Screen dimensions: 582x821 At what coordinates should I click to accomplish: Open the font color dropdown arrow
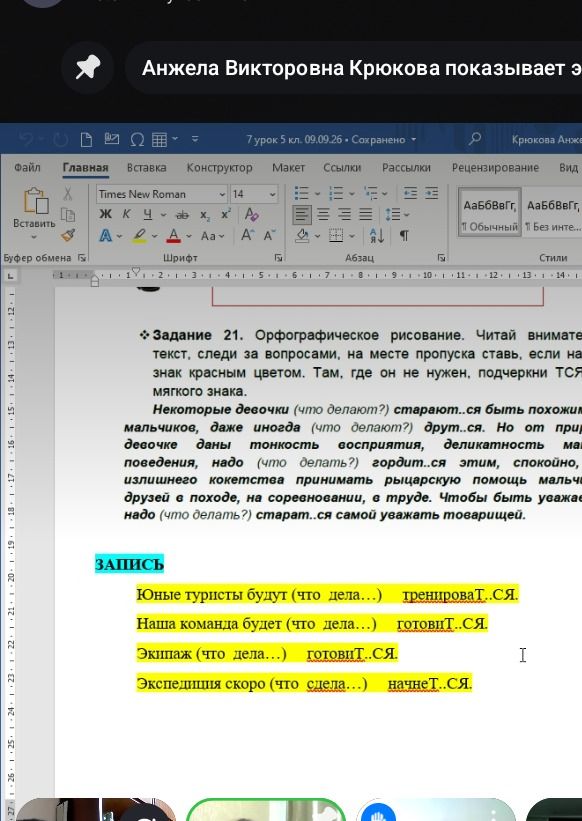tap(189, 236)
